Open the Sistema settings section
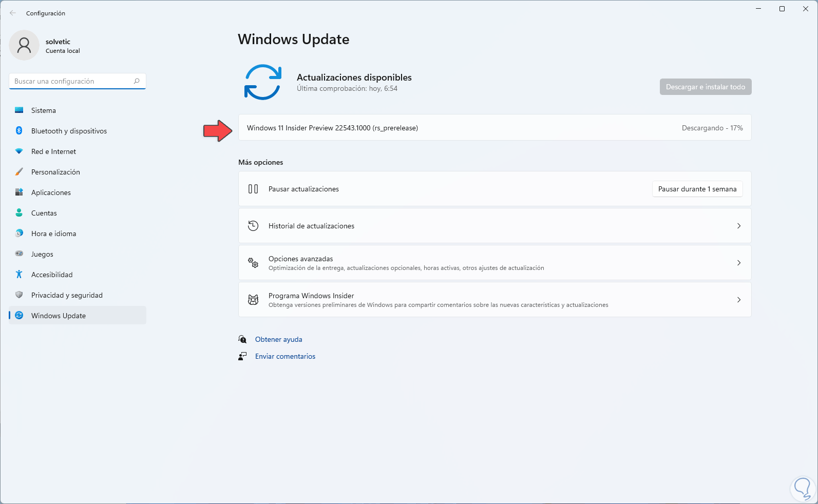The image size is (818, 504). 78,110
